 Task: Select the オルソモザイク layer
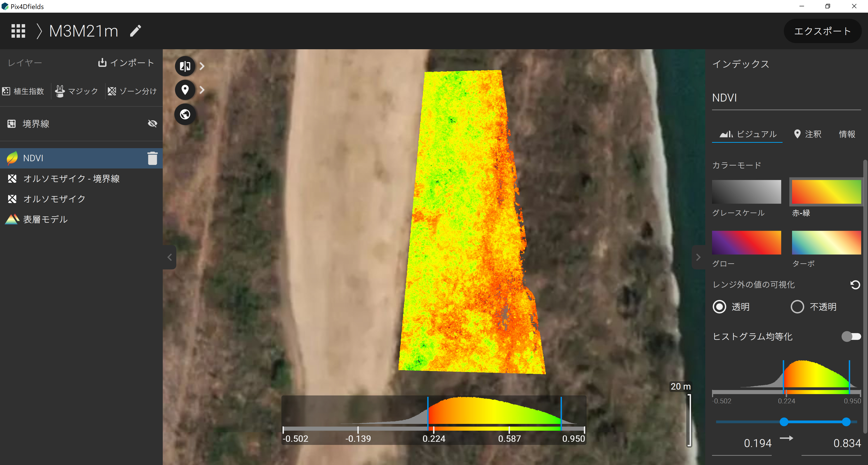[x=54, y=199]
